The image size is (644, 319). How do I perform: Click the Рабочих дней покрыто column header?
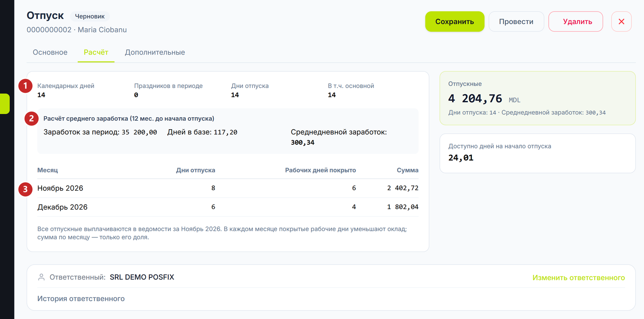coord(321,170)
